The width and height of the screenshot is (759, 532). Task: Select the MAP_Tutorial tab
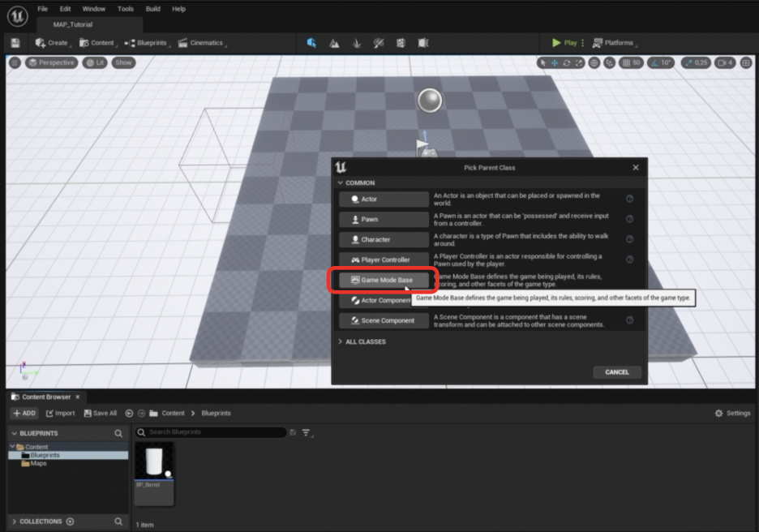(73, 24)
